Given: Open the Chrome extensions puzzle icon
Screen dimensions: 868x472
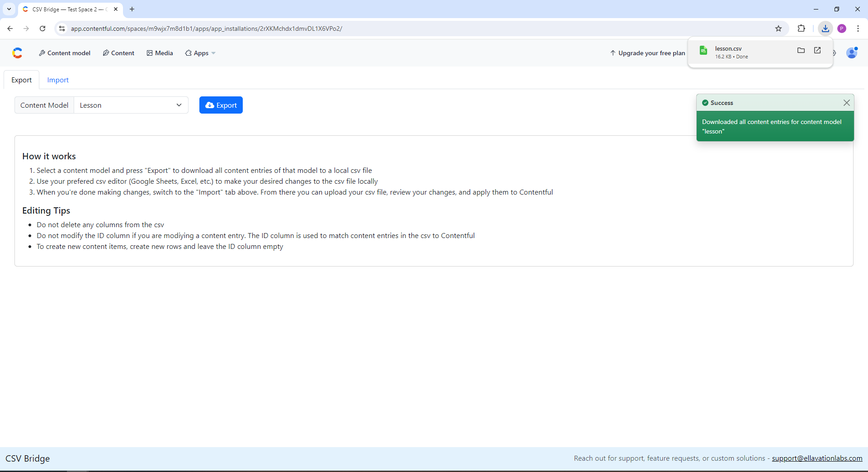Looking at the screenshot, I should 802,29.
